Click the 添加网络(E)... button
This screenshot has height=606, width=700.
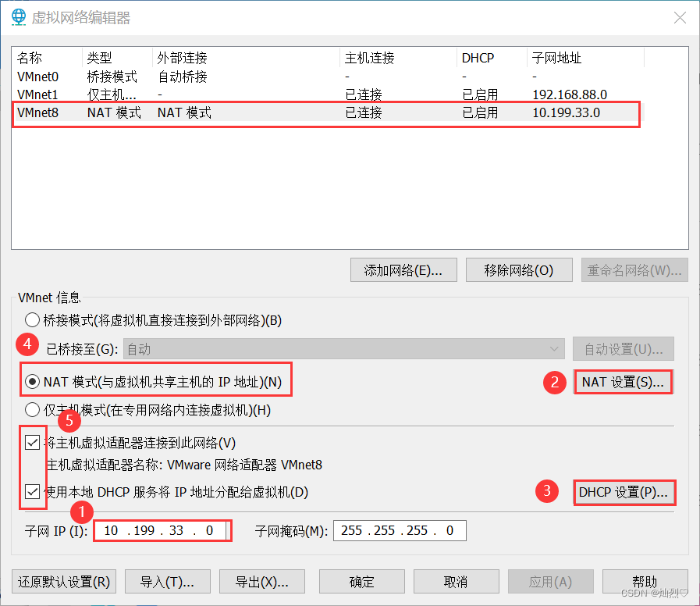[x=403, y=270]
